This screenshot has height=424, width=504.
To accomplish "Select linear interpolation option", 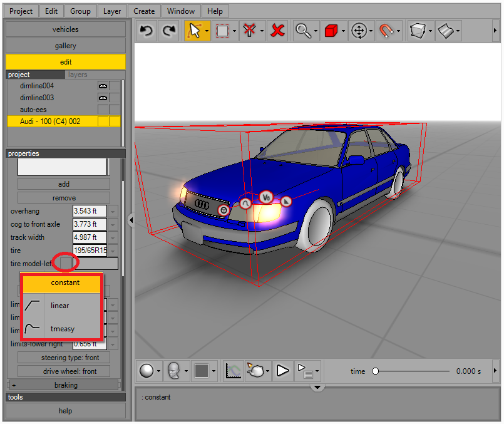I will coord(62,306).
